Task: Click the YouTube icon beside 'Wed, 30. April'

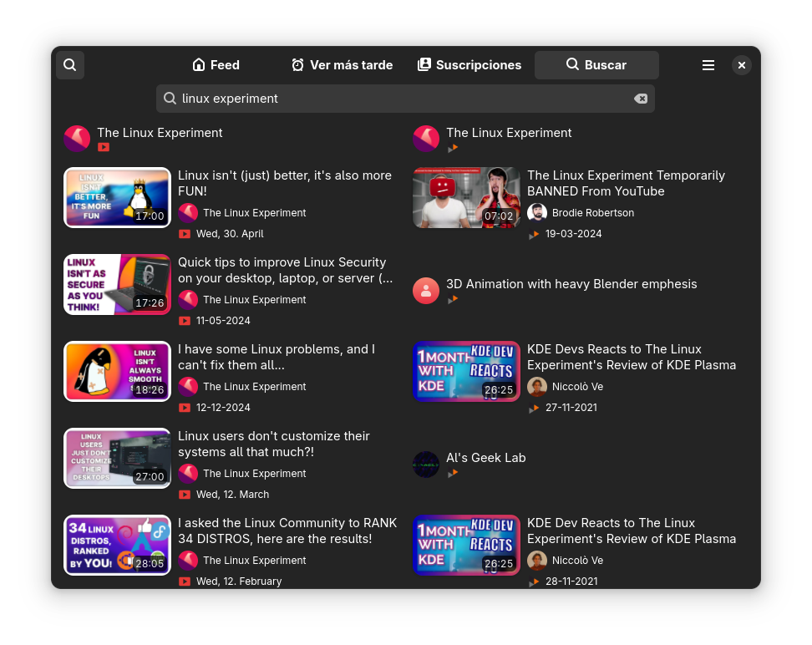Action: pyautogui.click(x=185, y=234)
